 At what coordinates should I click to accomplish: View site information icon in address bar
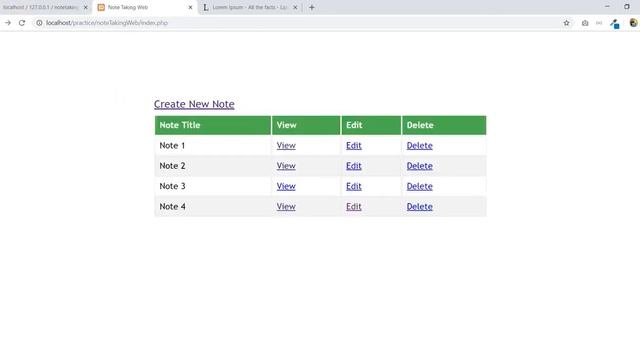(39, 23)
